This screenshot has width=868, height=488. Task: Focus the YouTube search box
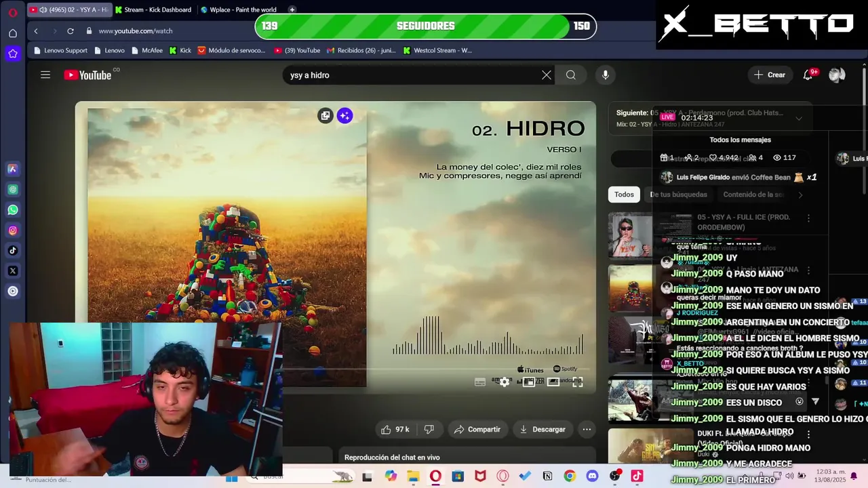click(x=414, y=75)
